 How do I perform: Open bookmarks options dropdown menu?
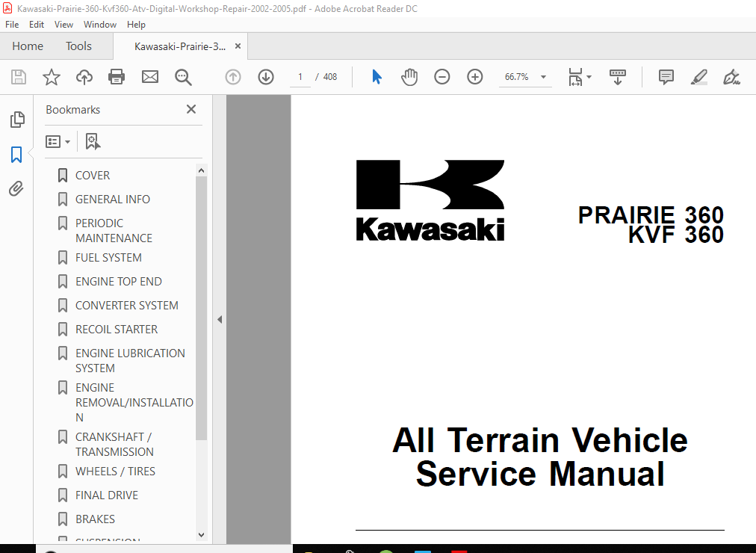(x=58, y=142)
